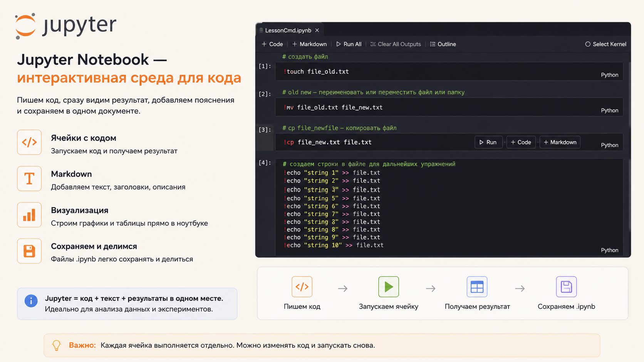Click the line echo "string 1"
The width and height of the screenshot is (644, 362).
tap(332, 173)
